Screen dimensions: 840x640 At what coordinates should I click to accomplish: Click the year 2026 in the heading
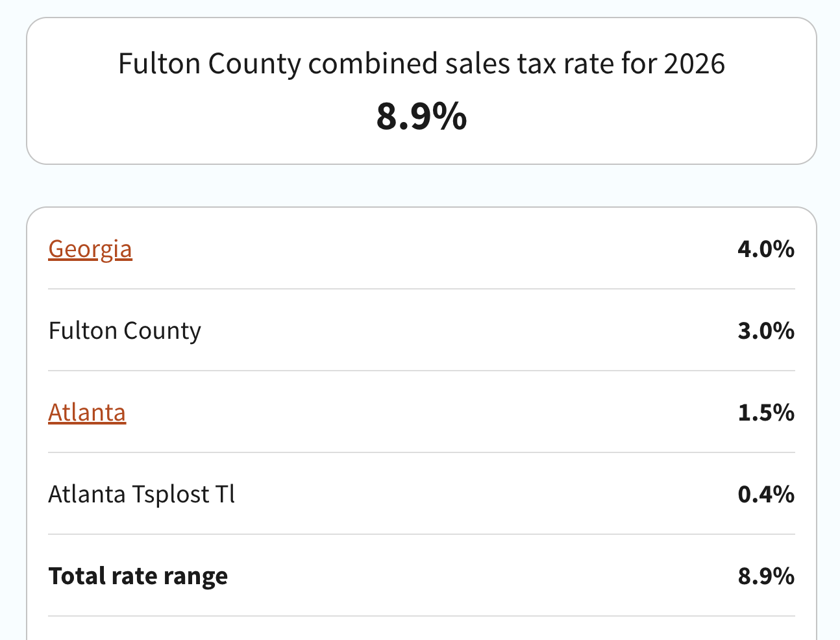coord(695,64)
